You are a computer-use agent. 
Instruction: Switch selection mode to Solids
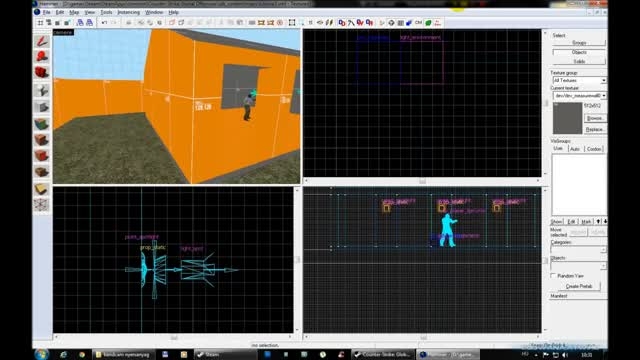(x=579, y=61)
